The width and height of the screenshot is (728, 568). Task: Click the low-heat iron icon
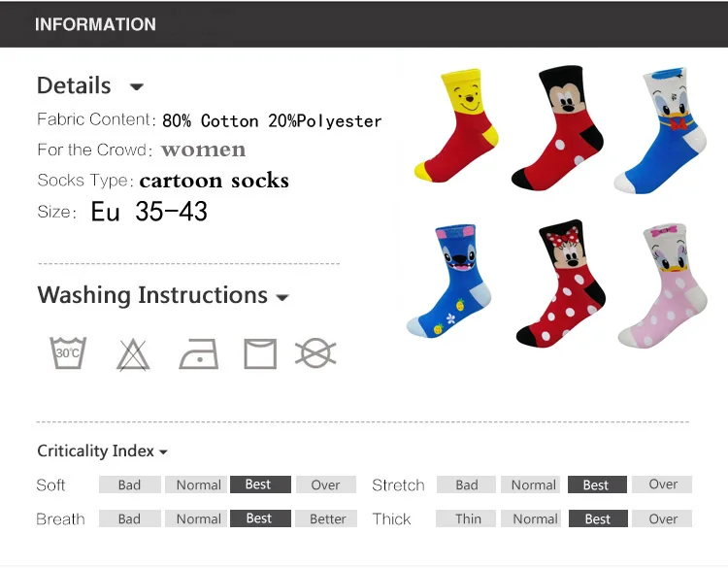(199, 353)
